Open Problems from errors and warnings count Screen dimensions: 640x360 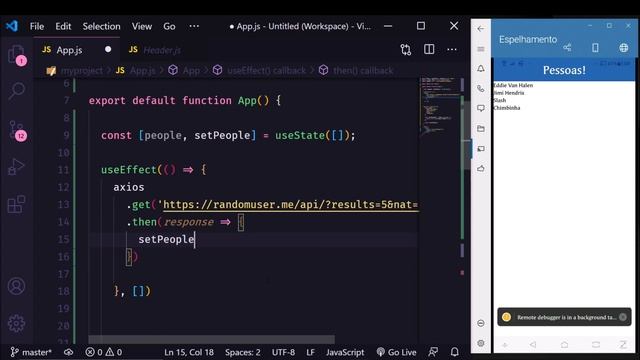104,352
